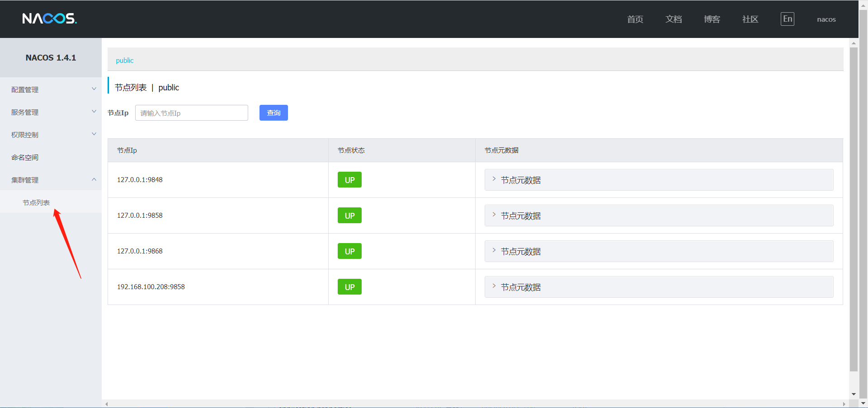
Task: Focus the 节点Ip search input field
Action: (x=192, y=113)
